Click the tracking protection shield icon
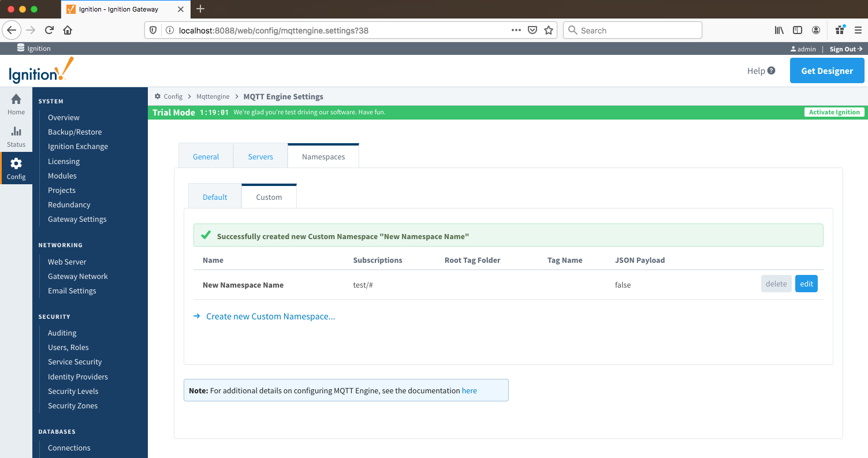Image resolution: width=868 pixels, height=458 pixels. pos(153,30)
